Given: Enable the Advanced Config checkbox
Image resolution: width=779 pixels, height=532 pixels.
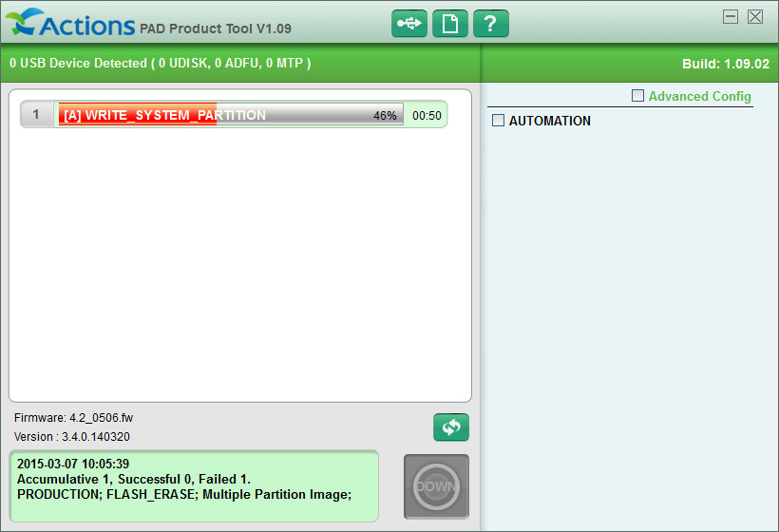Looking at the screenshot, I should click(x=637, y=95).
